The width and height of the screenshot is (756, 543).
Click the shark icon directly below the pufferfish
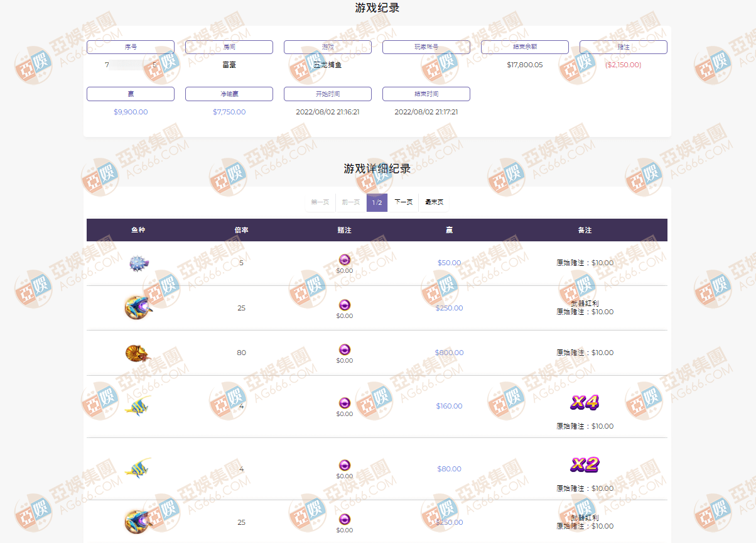pyautogui.click(x=138, y=307)
